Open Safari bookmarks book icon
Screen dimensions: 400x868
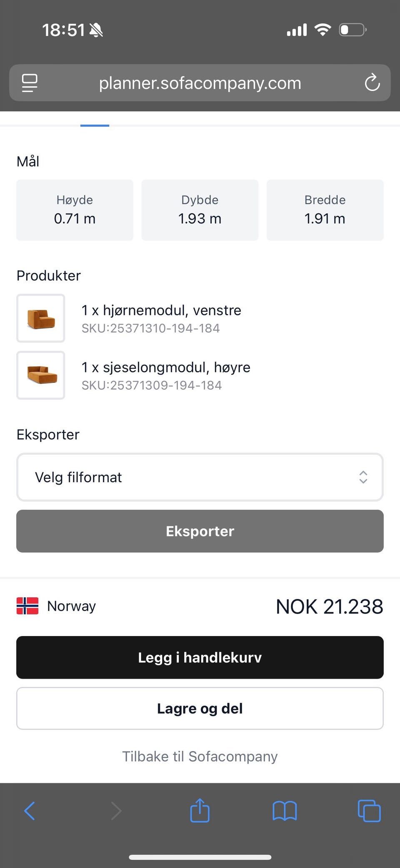285,811
